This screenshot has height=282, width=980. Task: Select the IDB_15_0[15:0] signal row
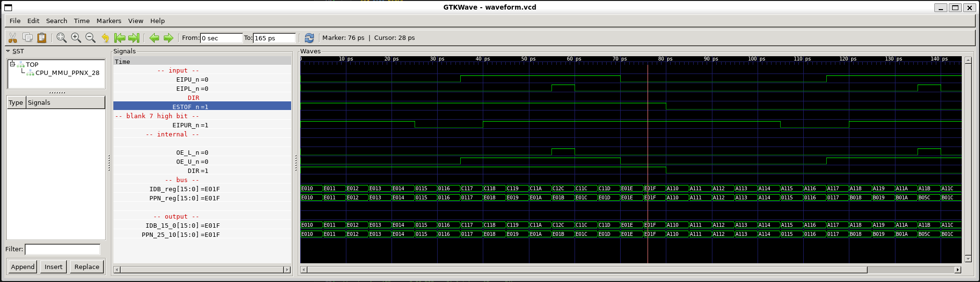[x=202, y=226]
